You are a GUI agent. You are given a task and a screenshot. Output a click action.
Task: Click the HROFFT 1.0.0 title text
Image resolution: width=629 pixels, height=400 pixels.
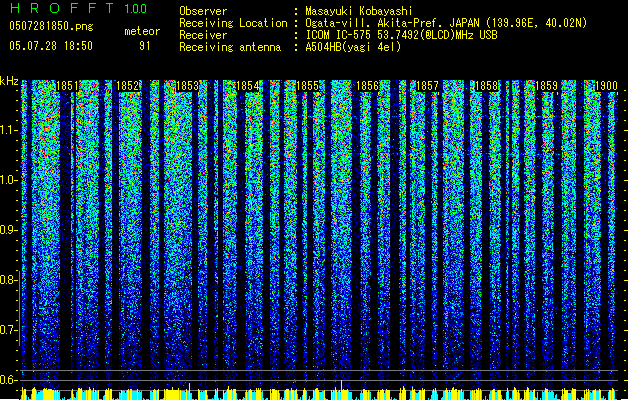(78, 8)
